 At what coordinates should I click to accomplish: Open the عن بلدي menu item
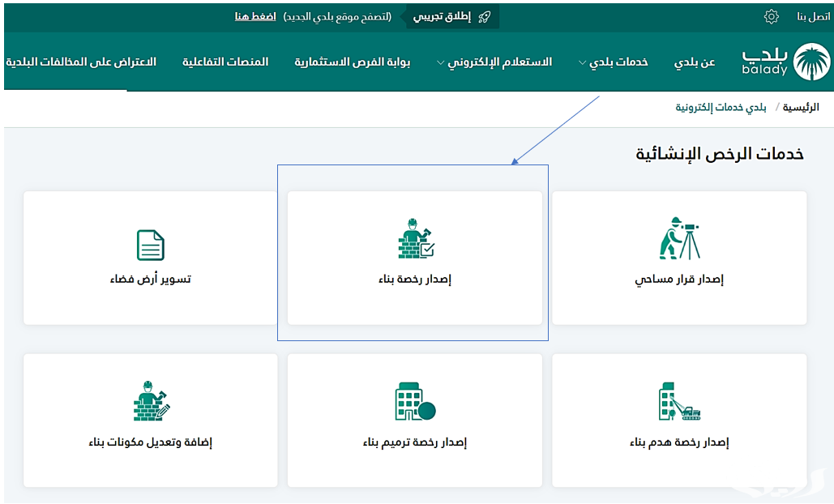click(695, 62)
